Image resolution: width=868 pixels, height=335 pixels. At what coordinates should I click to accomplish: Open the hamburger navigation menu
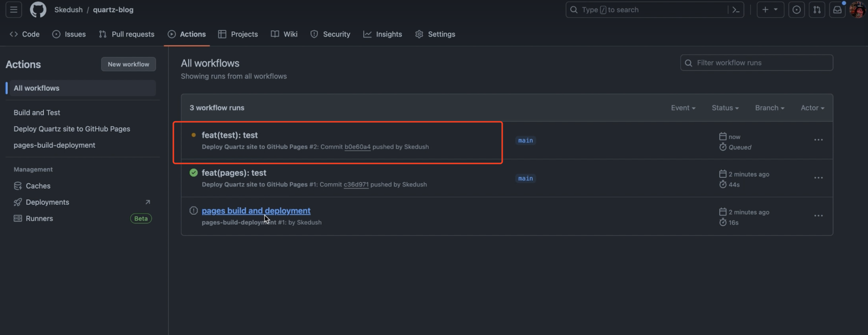[14, 10]
